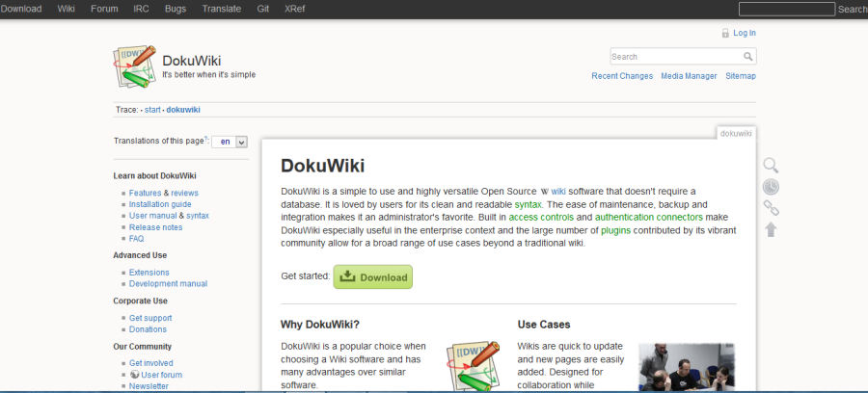Follow the access controls link
The width and height of the screenshot is (868, 393).
pyautogui.click(x=541, y=218)
